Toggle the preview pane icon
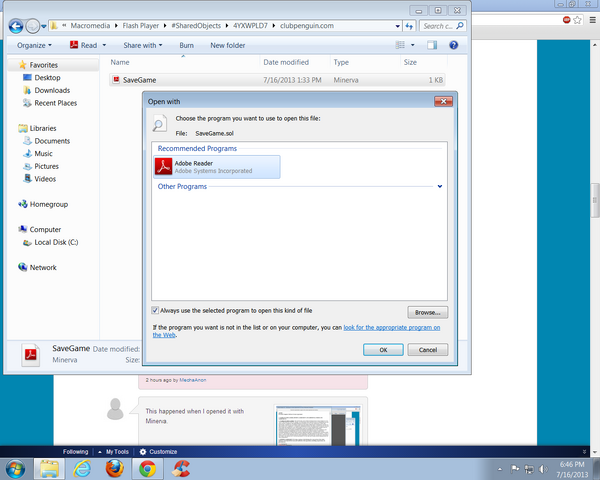600x480 pixels. (x=432, y=45)
